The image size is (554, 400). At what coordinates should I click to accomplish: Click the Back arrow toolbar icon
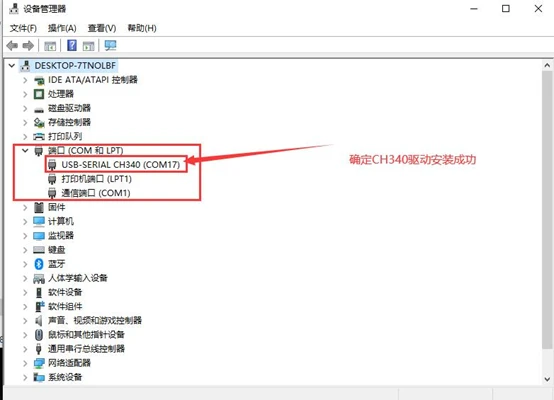[12, 46]
